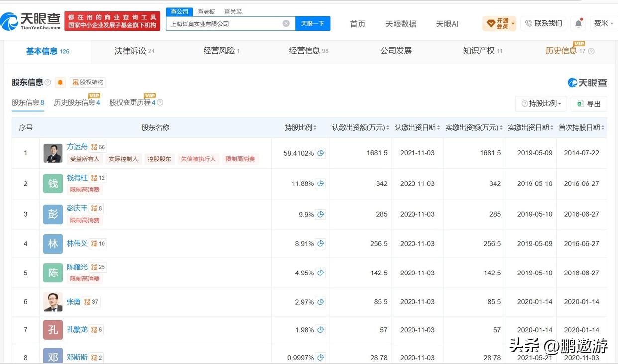Screen dimensions: 618x364
Task: Open shareholder 孔繁龙 name link
Action: click(77, 330)
